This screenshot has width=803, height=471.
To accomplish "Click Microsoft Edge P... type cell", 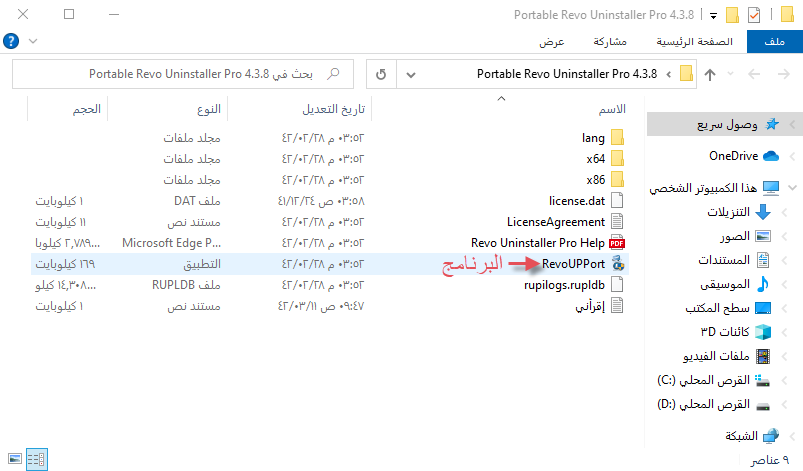I will tap(172, 243).
